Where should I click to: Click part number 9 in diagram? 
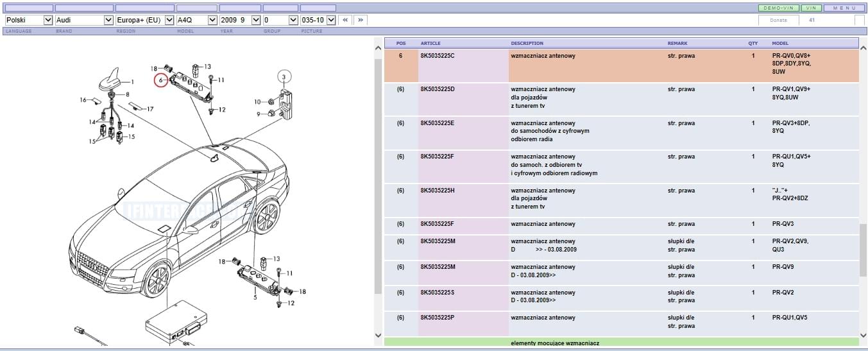pyautogui.click(x=259, y=114)
